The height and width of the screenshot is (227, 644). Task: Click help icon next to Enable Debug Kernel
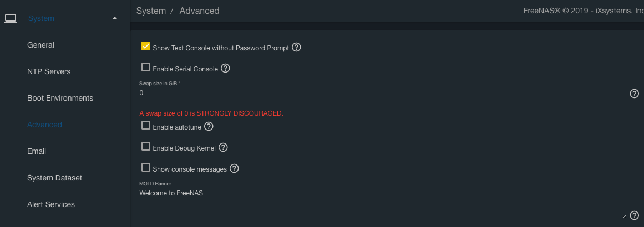223,148
